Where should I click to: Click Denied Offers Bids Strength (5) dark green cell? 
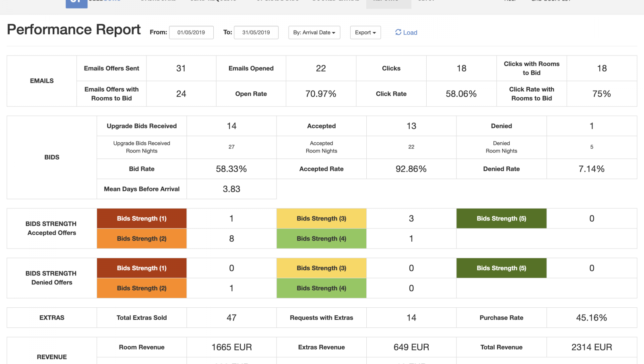[501, 268]
